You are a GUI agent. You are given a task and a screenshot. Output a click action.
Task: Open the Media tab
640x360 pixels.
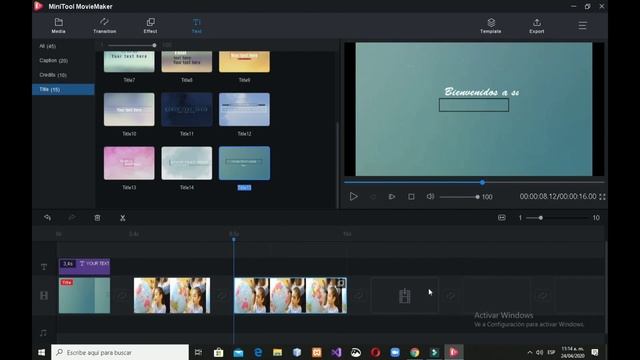(x=58, y=25)
